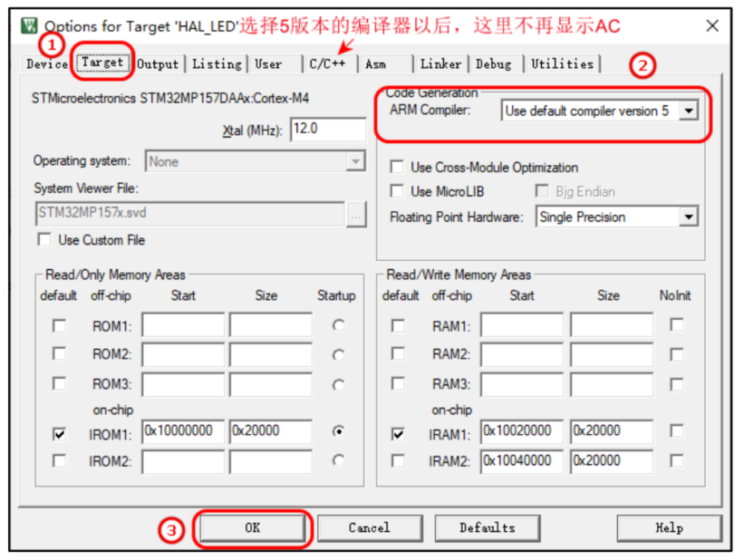Viewport: 744px width, 560px height.
Task: Open the Help button
Action: [669, 527]
